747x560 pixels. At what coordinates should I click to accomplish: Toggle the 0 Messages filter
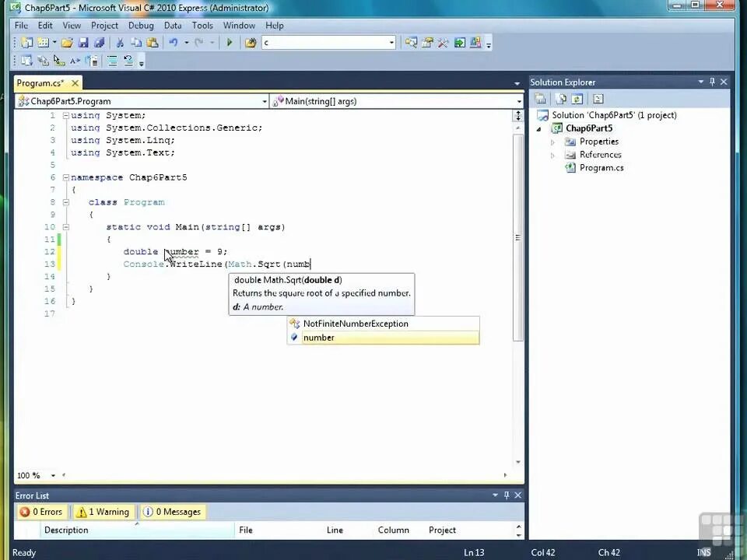pos(173,512)
